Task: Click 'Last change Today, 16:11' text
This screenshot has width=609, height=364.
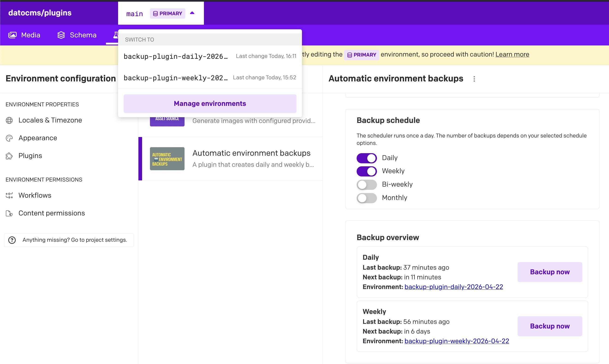Action: [266, 56]
